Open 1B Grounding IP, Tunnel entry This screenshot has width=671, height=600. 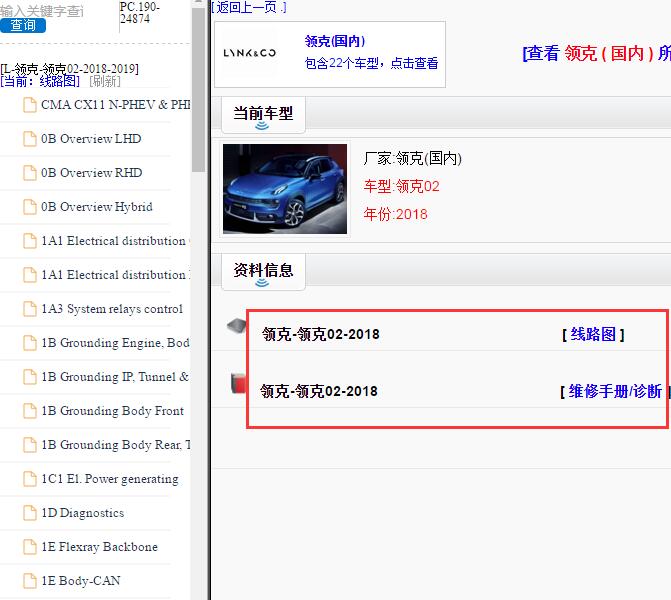[116, 377]
